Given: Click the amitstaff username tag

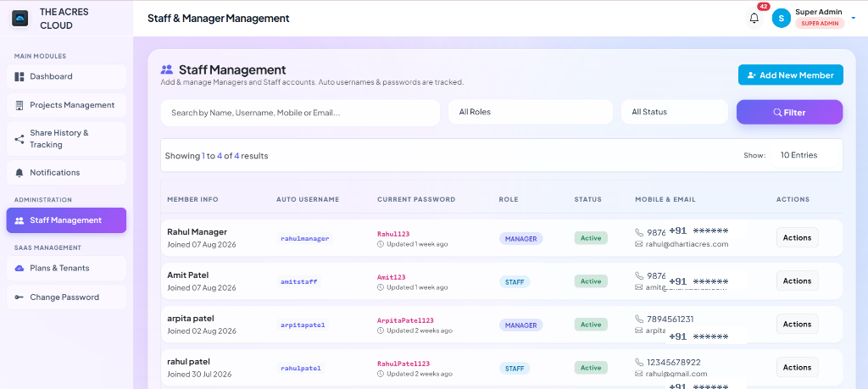Looking at the screenshot, I should (299, 281).
